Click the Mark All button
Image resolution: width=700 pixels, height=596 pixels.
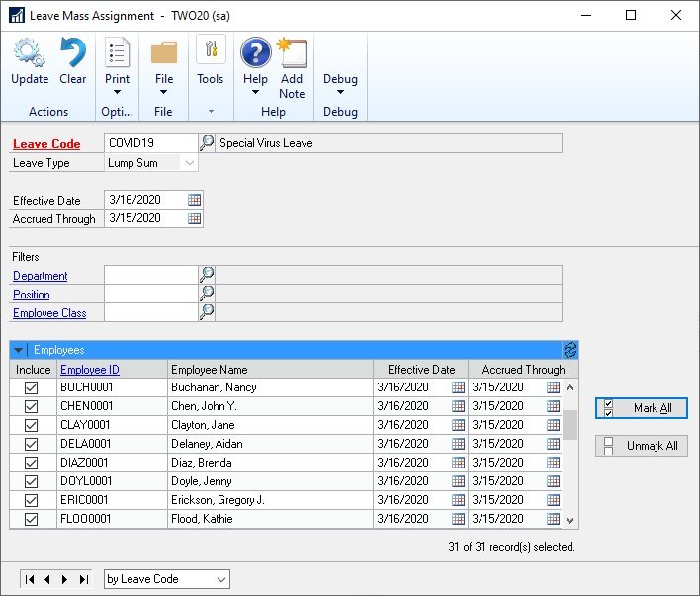click(x=641, y=408)
